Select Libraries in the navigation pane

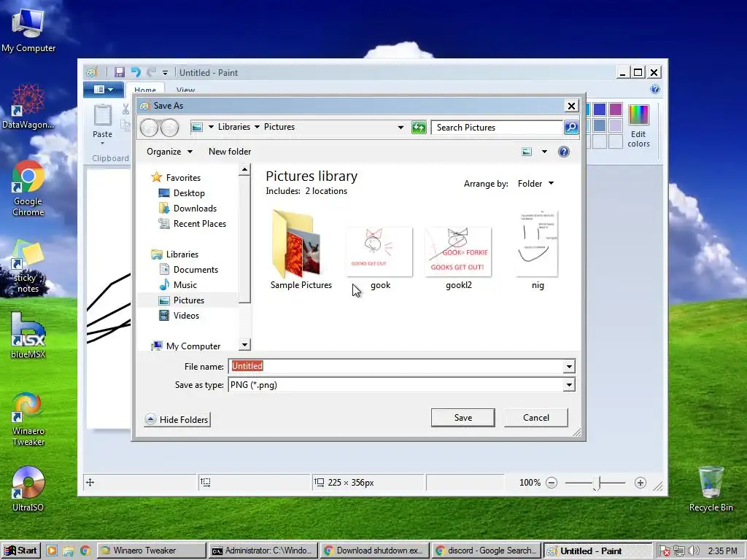pos(182,254)
